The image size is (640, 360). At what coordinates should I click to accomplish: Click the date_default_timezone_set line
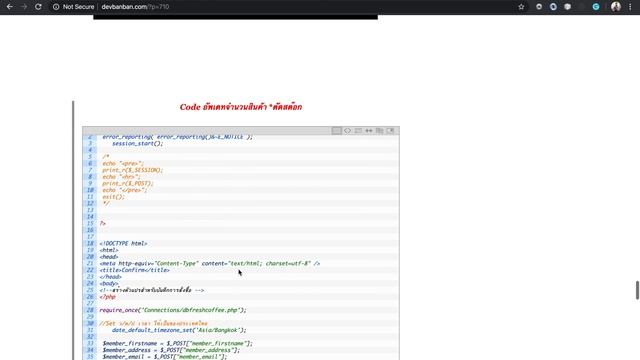[x=179, y=330]
